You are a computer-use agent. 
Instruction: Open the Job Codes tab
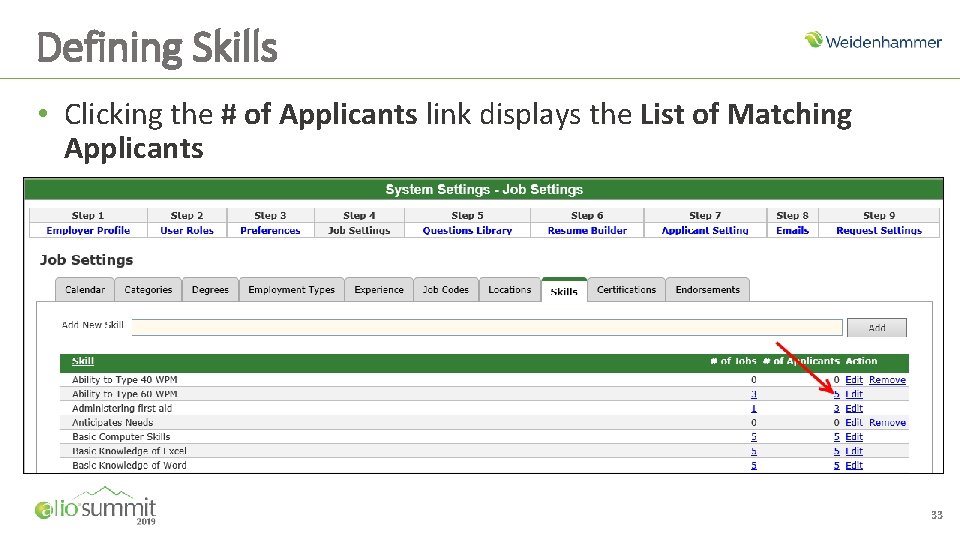[x=446, y=290]
